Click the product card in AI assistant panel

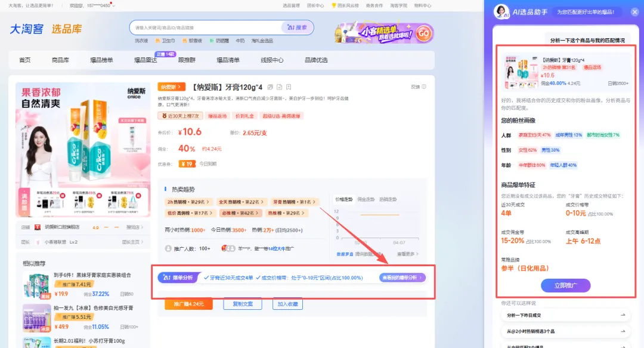pos(565,73)
